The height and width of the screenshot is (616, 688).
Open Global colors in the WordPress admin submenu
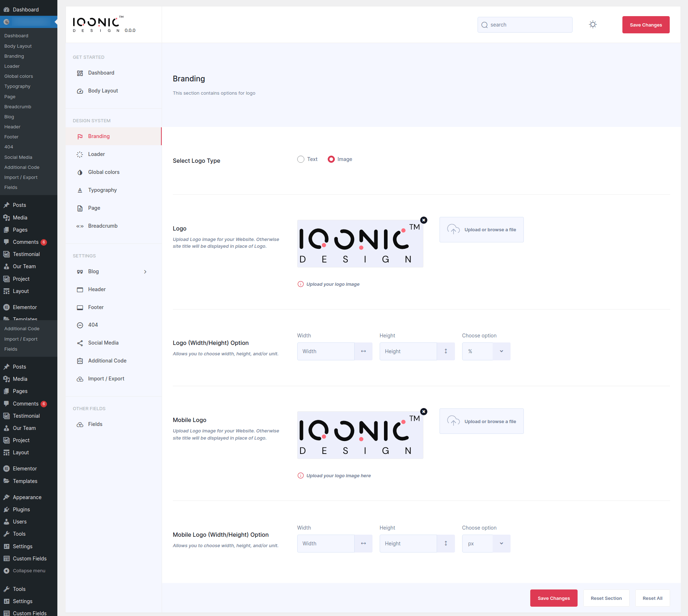[x=19, y=76]
